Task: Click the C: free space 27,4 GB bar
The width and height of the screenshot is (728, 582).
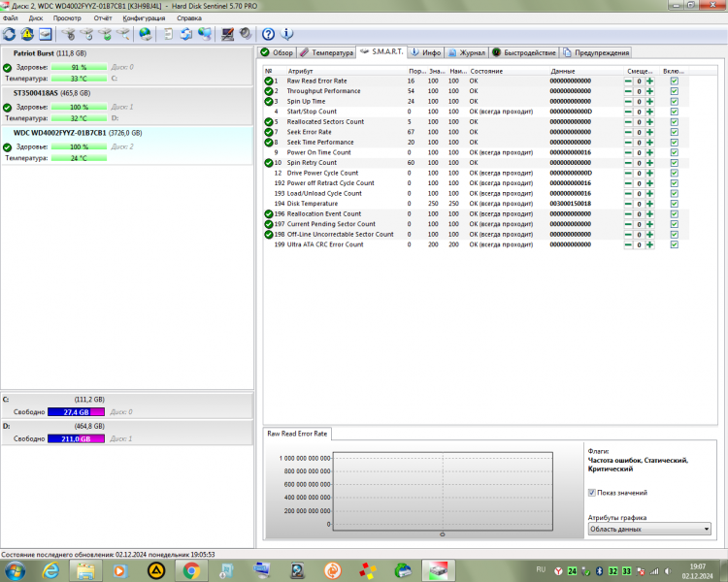Action: coord(76,412)
